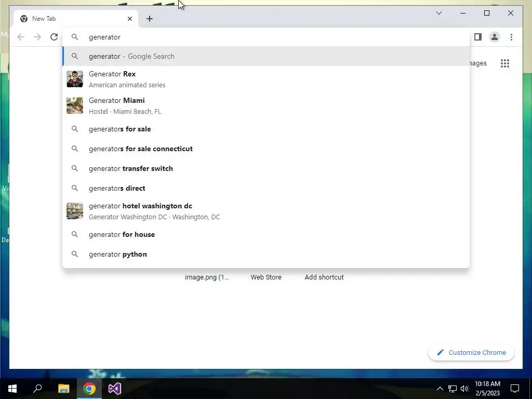Open the Windows Start menu
Screen dimensions: 532x399
coord(12,389)
